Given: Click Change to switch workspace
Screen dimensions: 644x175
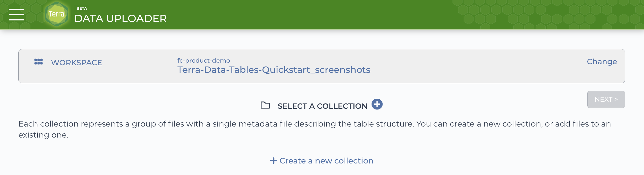Looking at the screenshot, I should point(602,62).
